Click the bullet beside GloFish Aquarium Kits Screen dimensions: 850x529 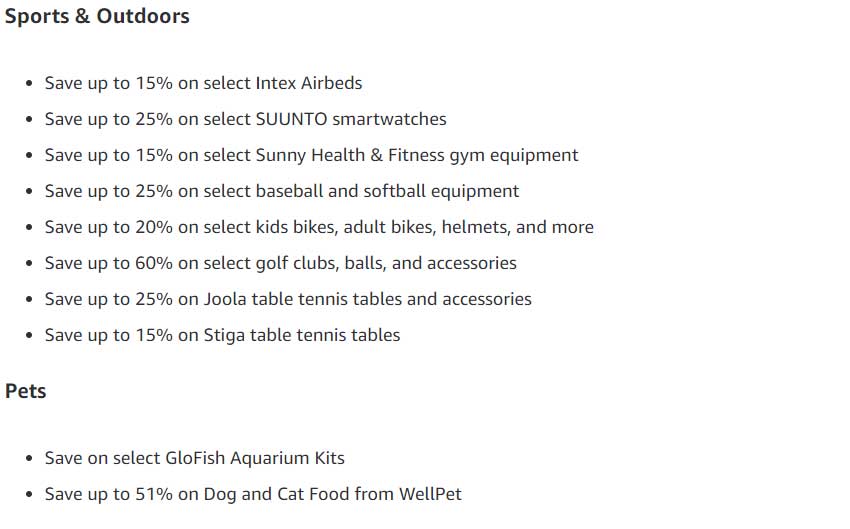point(29,459)
